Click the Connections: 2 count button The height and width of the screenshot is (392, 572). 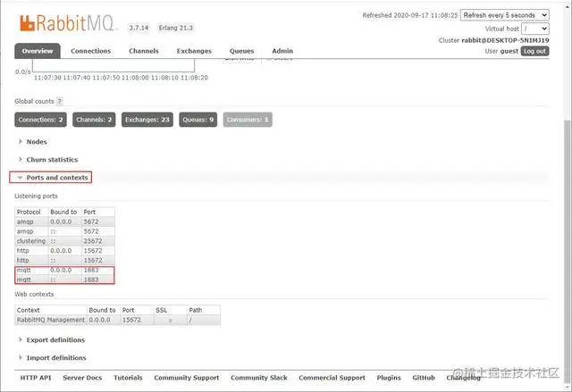pyautogui.click(x=40, y=120)
